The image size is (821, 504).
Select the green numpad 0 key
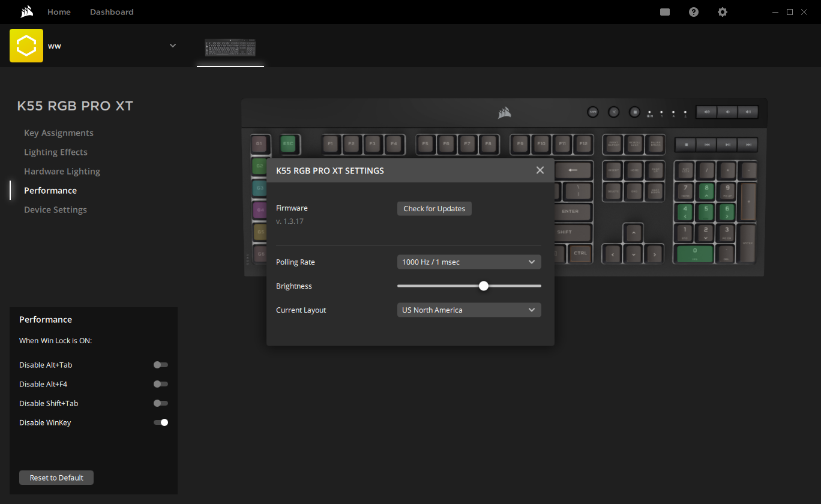tap(696, 253)
